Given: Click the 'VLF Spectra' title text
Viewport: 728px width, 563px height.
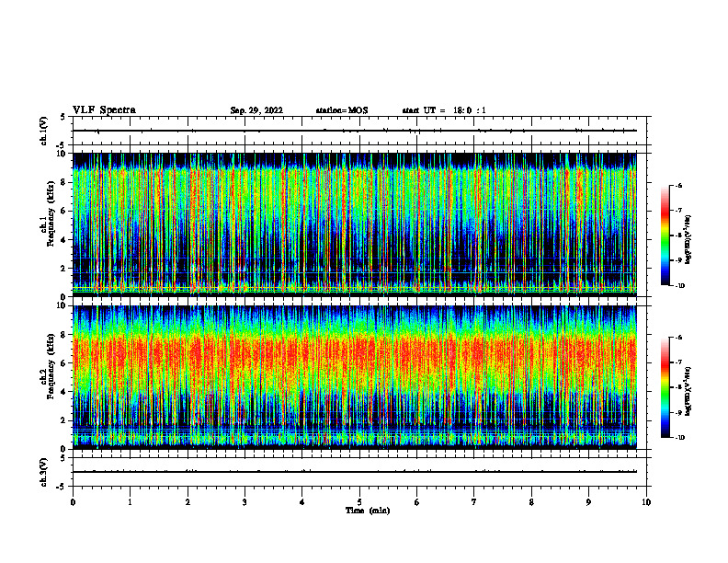Looking at the screenshot, I should click(104, 110).
